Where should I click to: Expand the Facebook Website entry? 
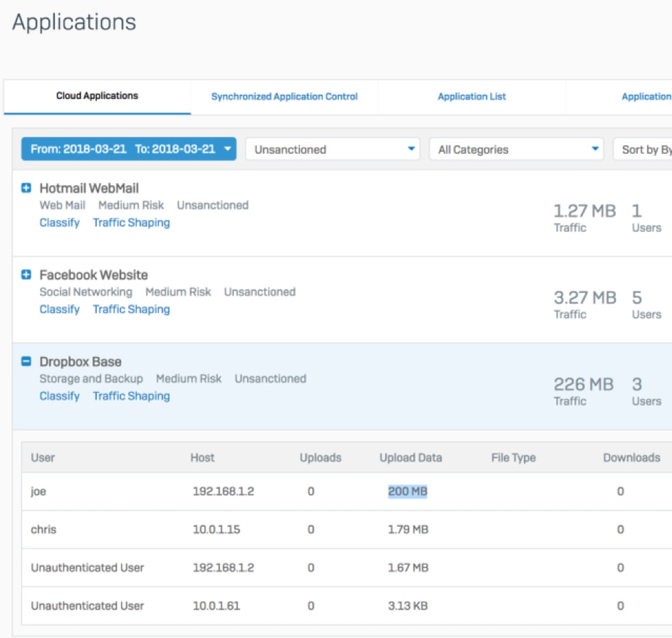pyautogui.click(x=26, y=275)
